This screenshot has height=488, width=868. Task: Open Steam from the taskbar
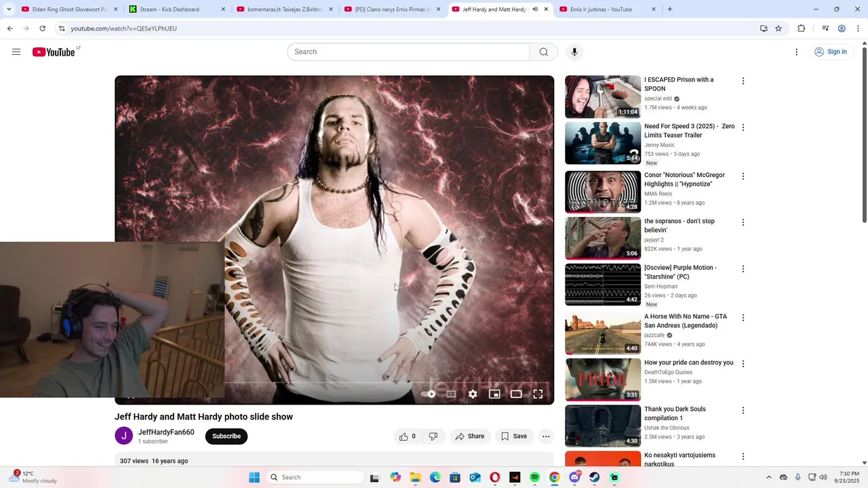pyautogui.click(x=595, y=477)
